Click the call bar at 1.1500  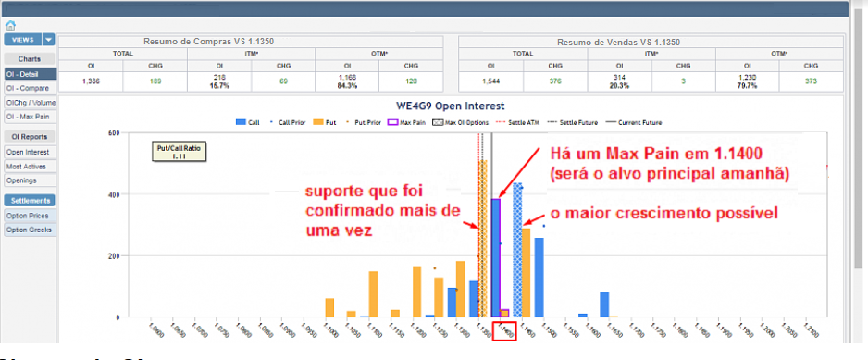[x=539, y=278]
